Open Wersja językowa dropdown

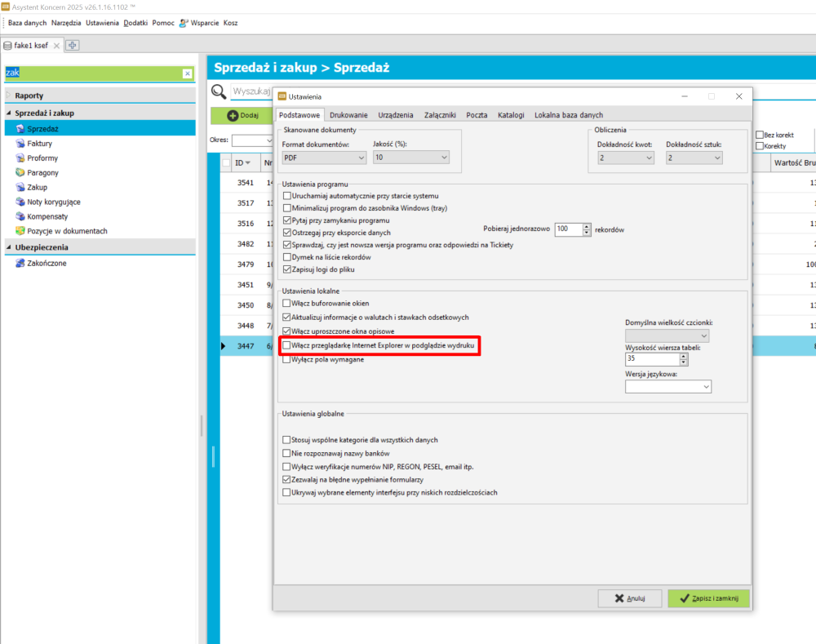click(x=668, y=387)
